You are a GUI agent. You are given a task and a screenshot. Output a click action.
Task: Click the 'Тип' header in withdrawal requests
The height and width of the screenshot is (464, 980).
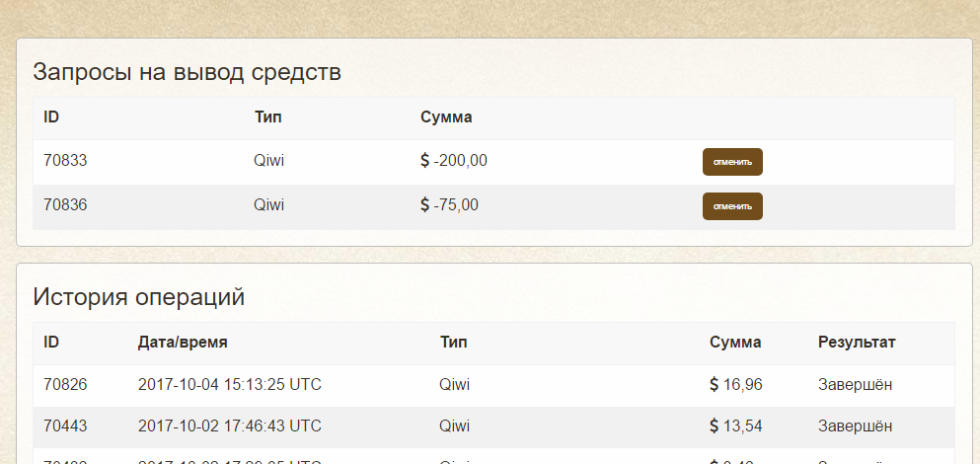(x=268, y=117)
